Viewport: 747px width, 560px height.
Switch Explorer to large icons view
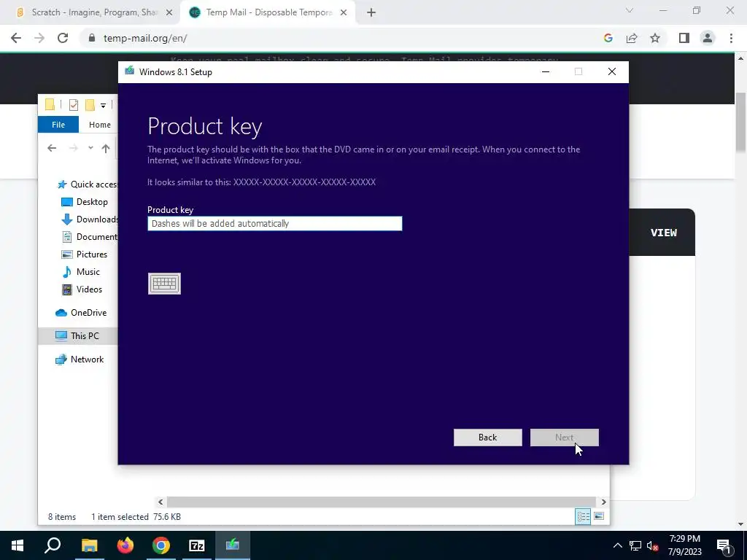coord(599,517)
